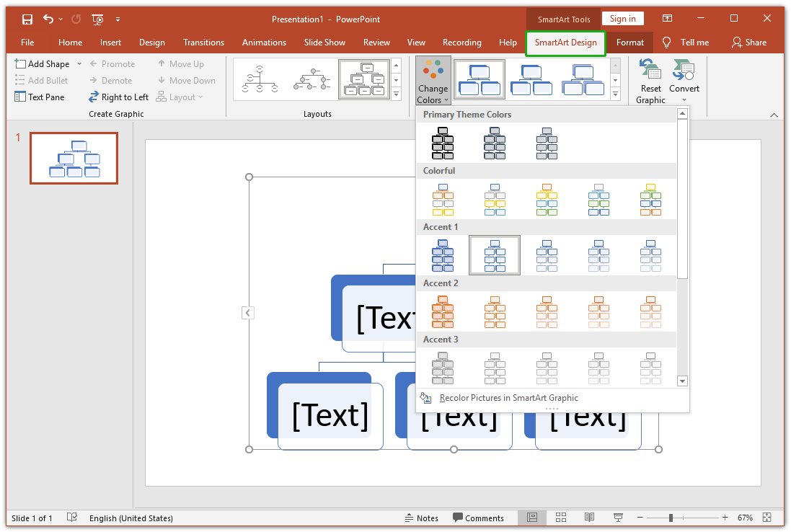
Task: Choose third Accent 2 orange option
Action: tap(547, 312)
